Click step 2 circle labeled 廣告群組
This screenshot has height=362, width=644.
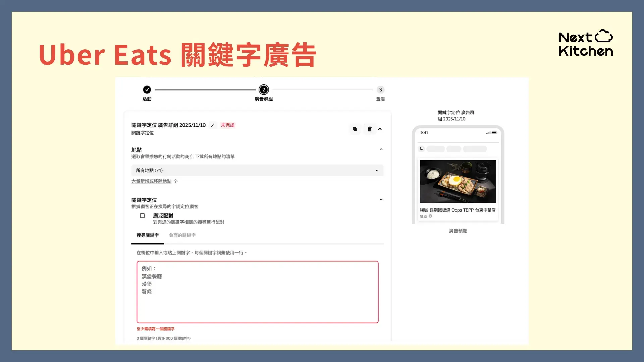pos(264,89)
